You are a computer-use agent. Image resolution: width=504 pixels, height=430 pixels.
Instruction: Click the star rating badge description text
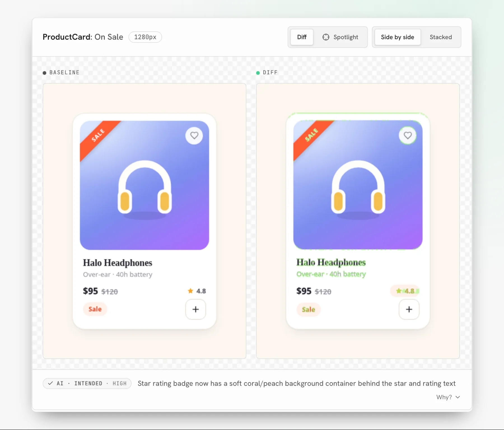point(297,383)
